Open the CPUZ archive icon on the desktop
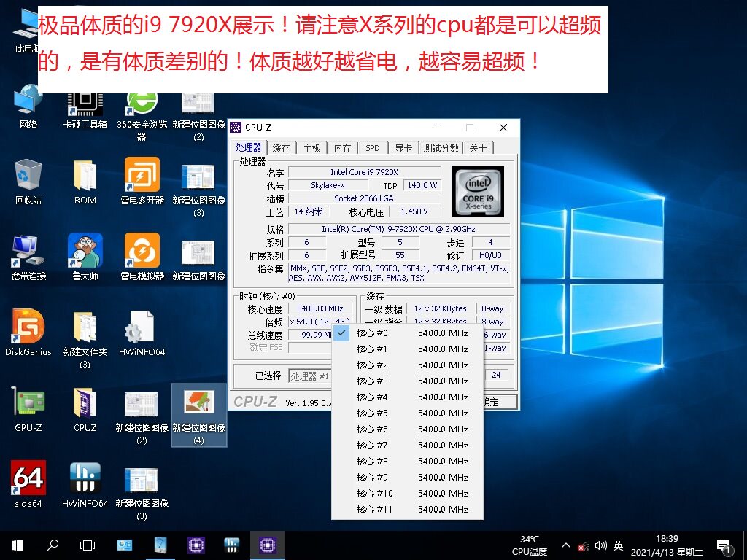The width and height of the screenshot is (747, 560). click(x=85, y=409)
